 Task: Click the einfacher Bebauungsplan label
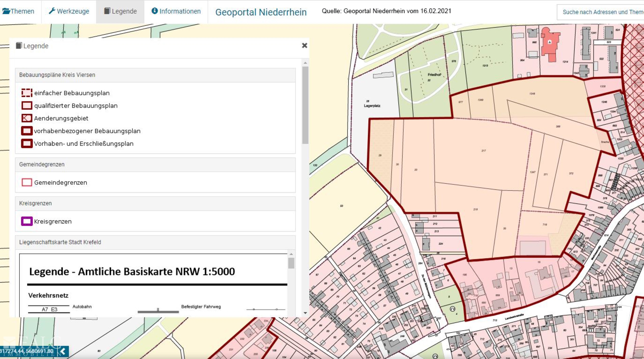[x=72, y=93]
